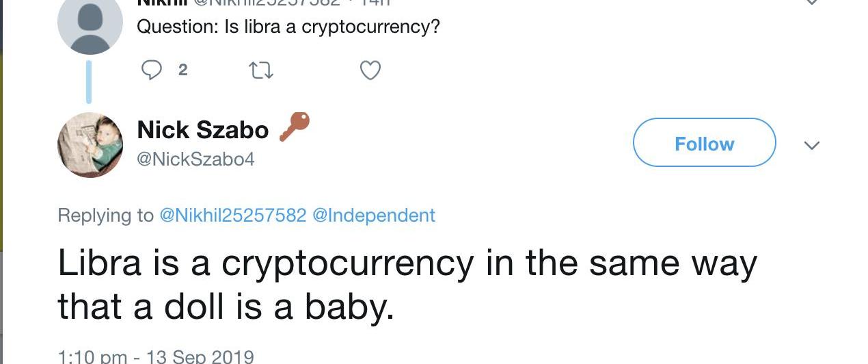Like the tweet with the heart icon
Screen dimensions: 868x364
point(370,70)
